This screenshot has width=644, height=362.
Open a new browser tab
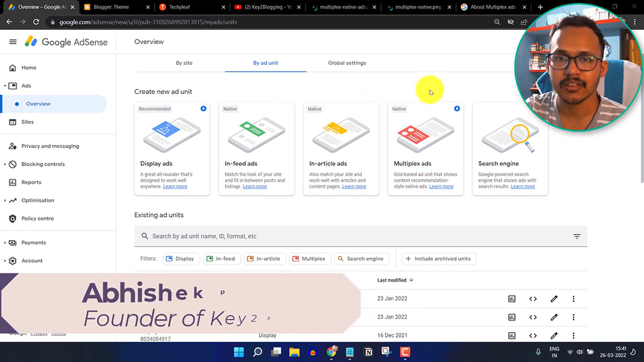pyautogui.click(x=540, y=7)
